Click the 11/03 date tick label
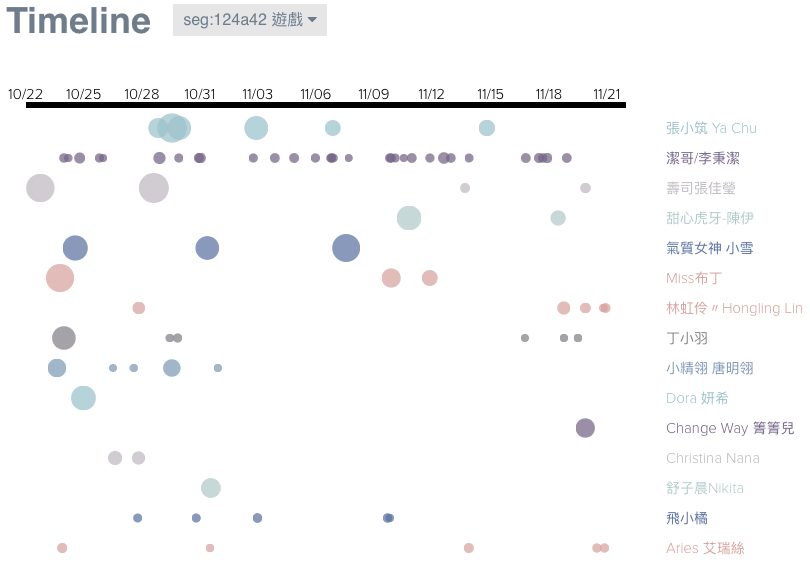Screen dimensions: 810x563 tap(257, 94)
